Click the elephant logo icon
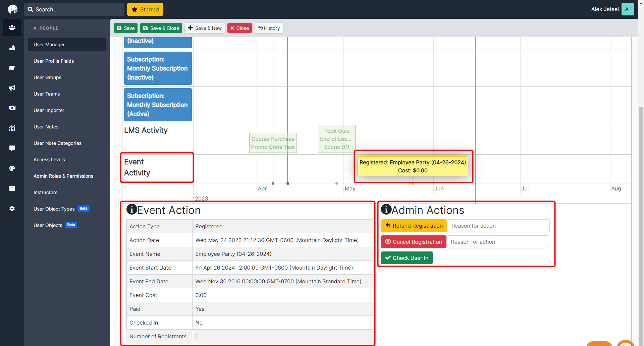This screenshot has width=644, height=346. coord(12,9)
